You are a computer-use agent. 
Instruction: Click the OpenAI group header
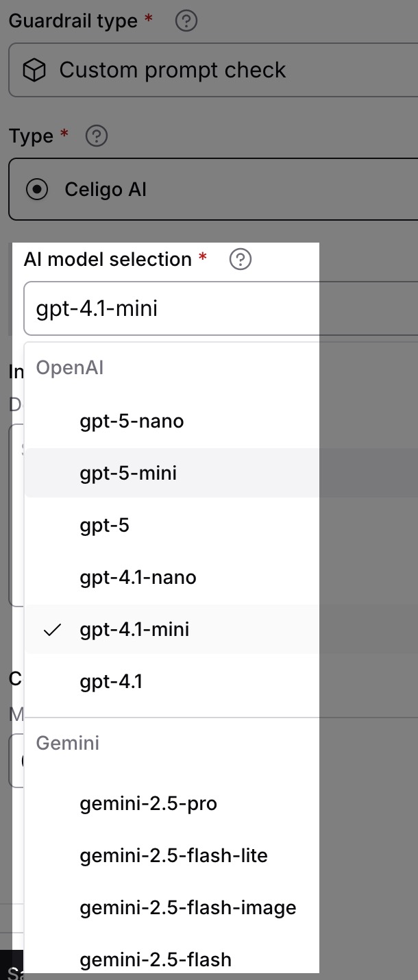69,367
